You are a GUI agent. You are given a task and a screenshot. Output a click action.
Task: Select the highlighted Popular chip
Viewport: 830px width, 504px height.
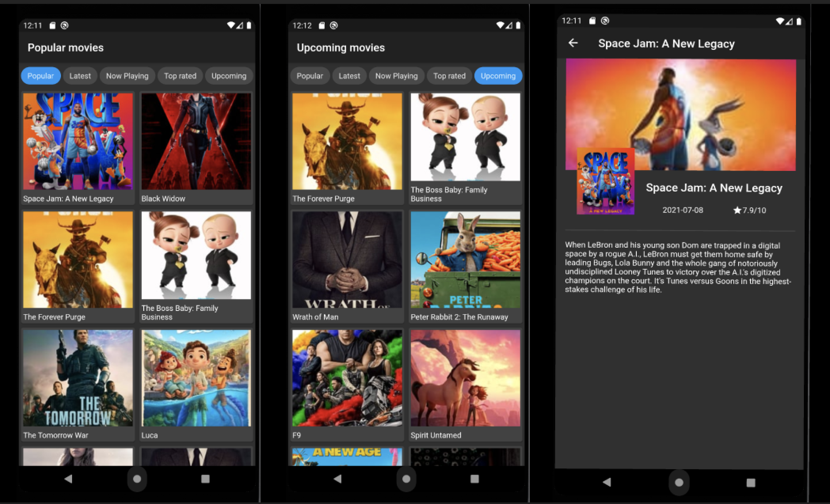point(40,76)
